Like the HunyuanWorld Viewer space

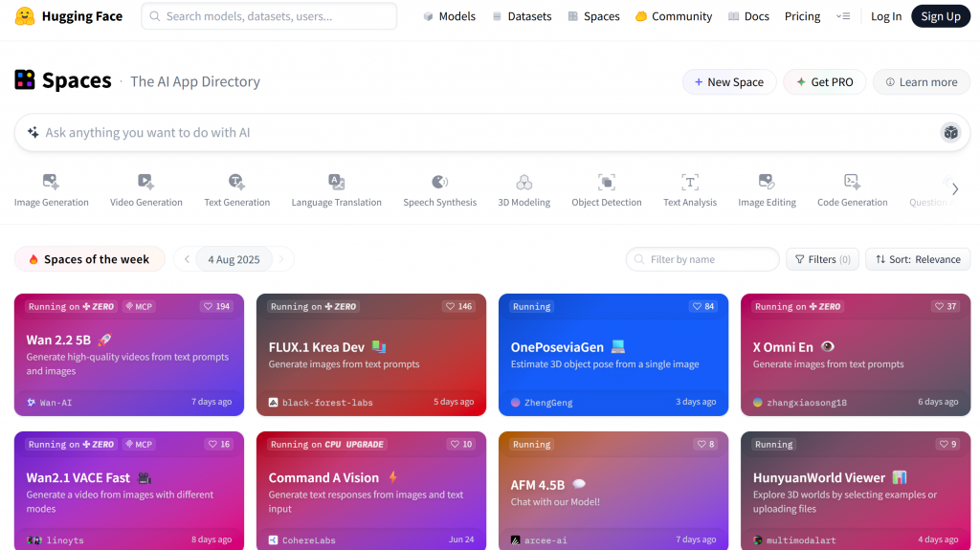[947, 445]
